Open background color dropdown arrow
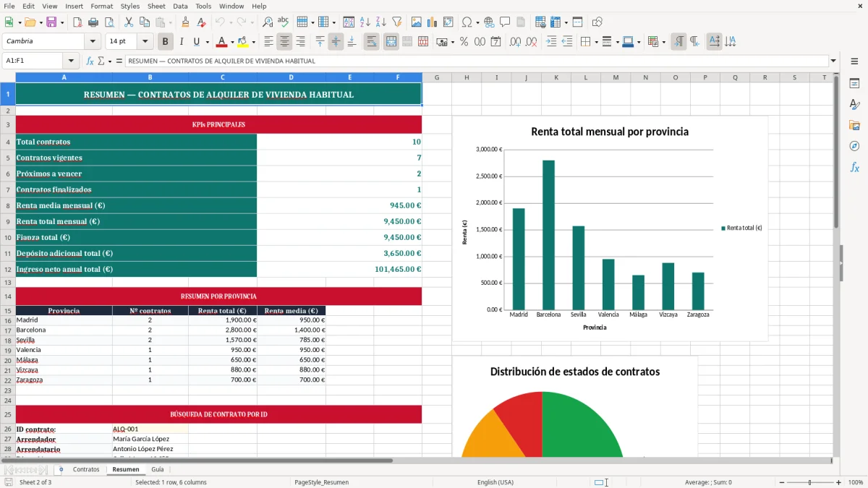 252,42
